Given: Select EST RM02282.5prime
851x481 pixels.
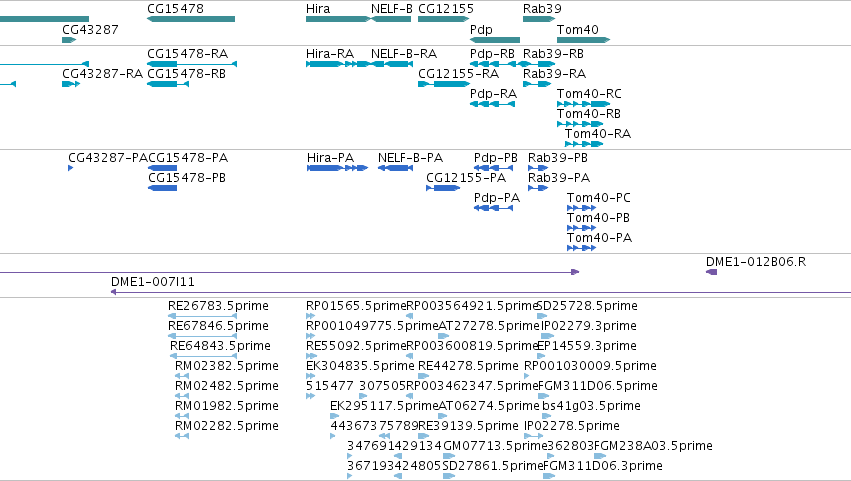Looking at the screenshot, I should pyautogui.click(x=182, y=436).
